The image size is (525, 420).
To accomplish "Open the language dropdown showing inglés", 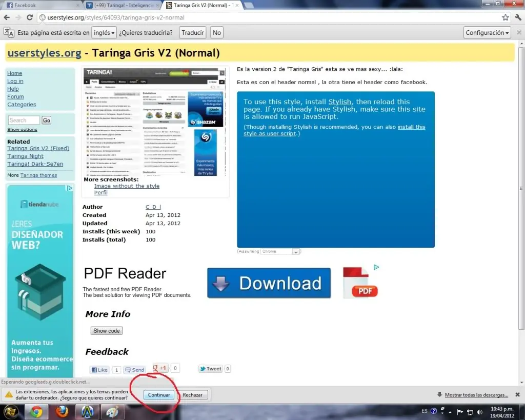I will (x=104, y=32).
